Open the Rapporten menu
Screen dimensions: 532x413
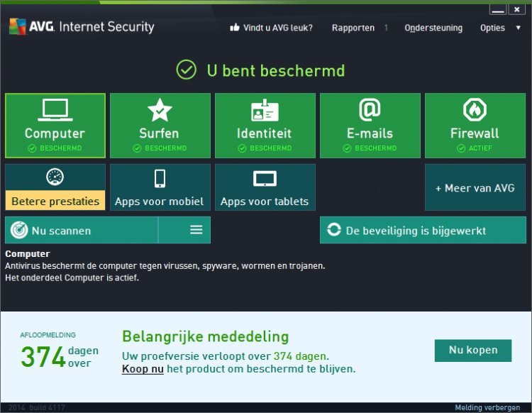353,28
